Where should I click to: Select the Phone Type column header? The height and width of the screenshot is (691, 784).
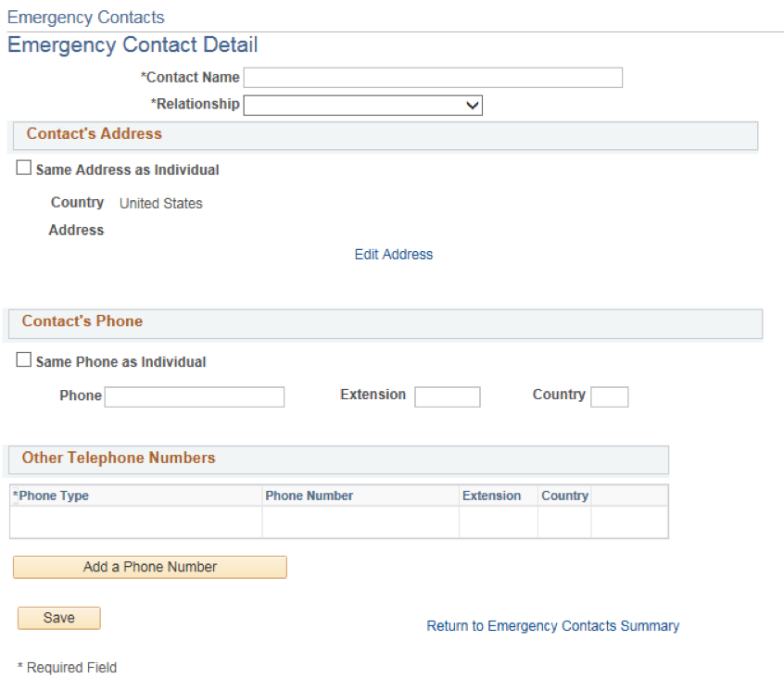(x=50, y=496)
